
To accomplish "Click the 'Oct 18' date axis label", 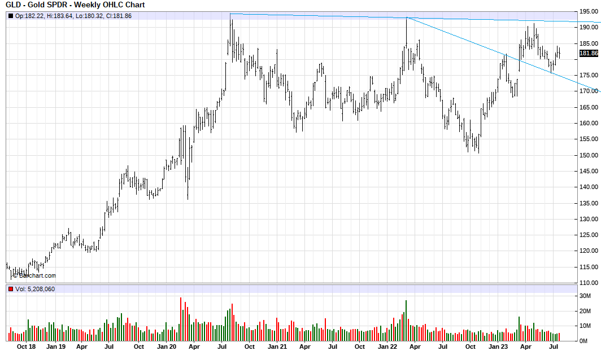I will (x=26, y=347).
